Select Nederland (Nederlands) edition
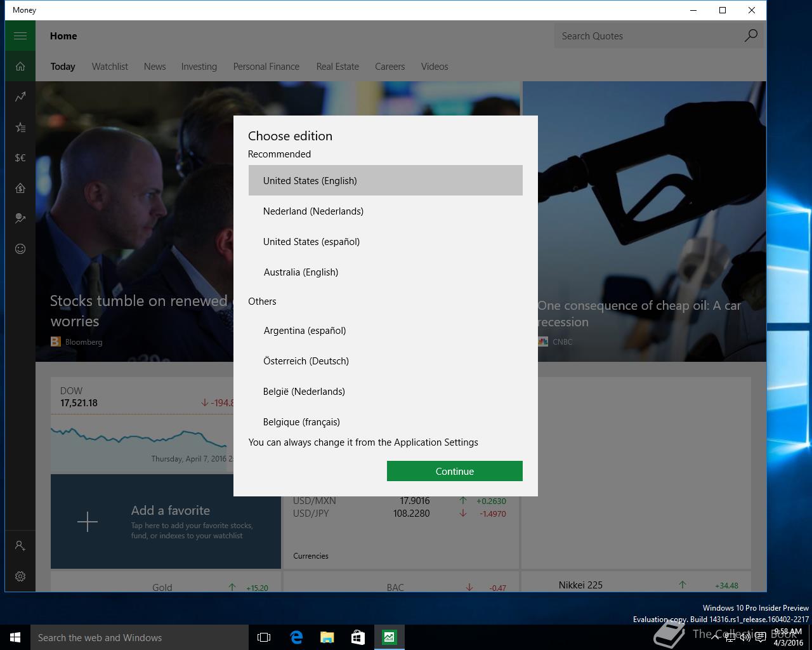This screenshot has height=650, width=812. click(386, 211)
